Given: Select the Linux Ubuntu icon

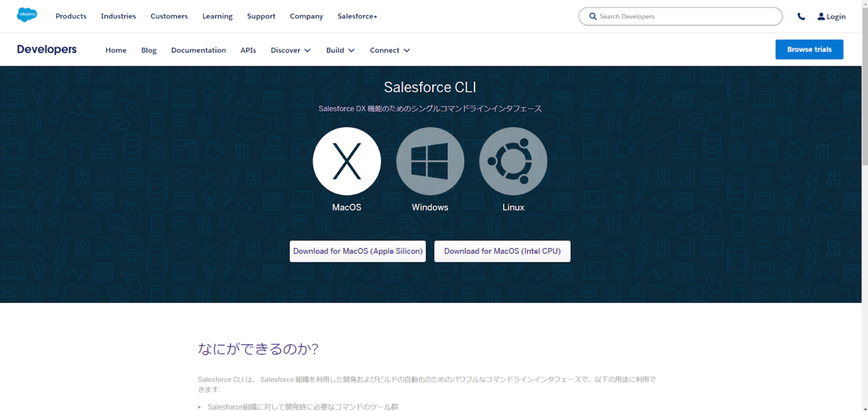Looking at the screenshot, I should click(513, 161).
